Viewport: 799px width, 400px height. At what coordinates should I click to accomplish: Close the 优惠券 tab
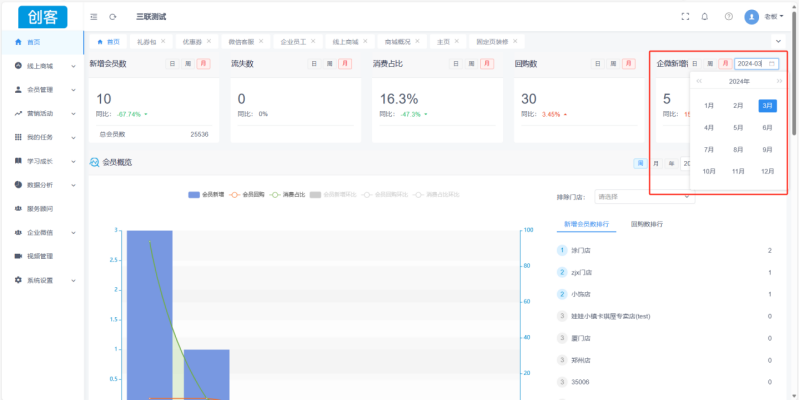pyautogui.click(x=209, y=41)
